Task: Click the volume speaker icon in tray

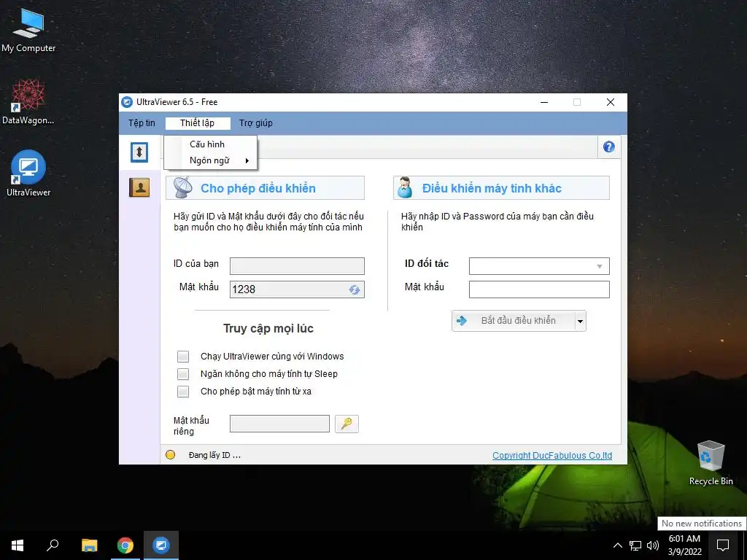Action: point(653,545)
